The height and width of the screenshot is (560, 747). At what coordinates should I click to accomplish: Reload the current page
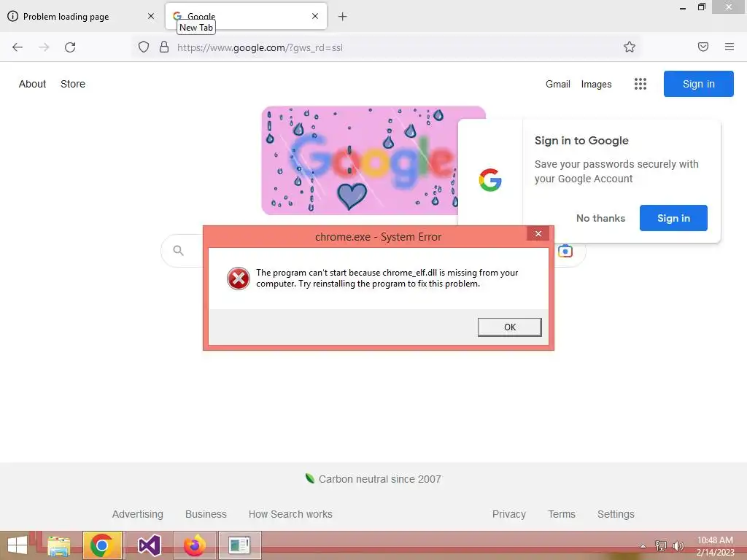click(x=70, y=47)
